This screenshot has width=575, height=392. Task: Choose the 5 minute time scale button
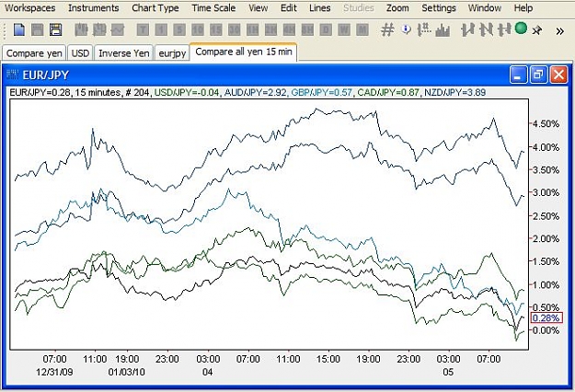click(179, 29)
